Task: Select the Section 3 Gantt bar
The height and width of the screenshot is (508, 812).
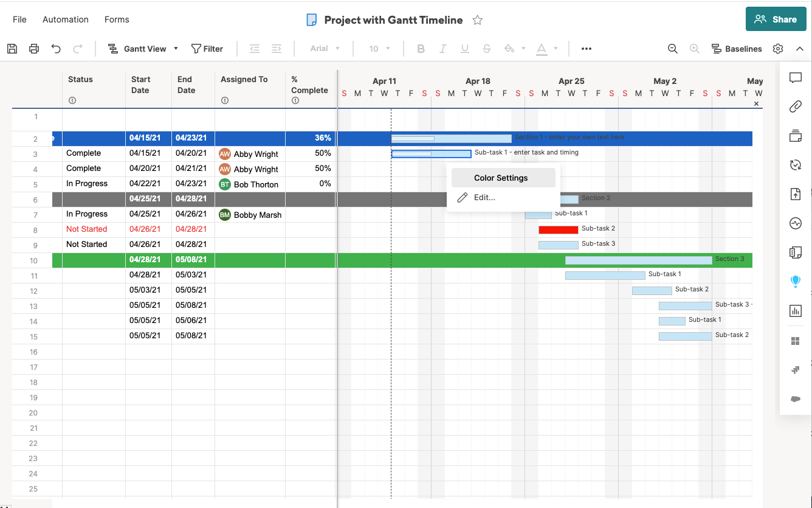Action: pyautogui.click(x=639, y=260)
